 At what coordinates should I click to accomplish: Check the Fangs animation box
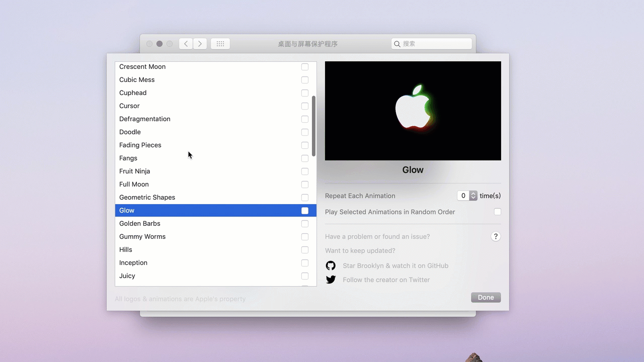pyautogui.click(x=305, y=158)
